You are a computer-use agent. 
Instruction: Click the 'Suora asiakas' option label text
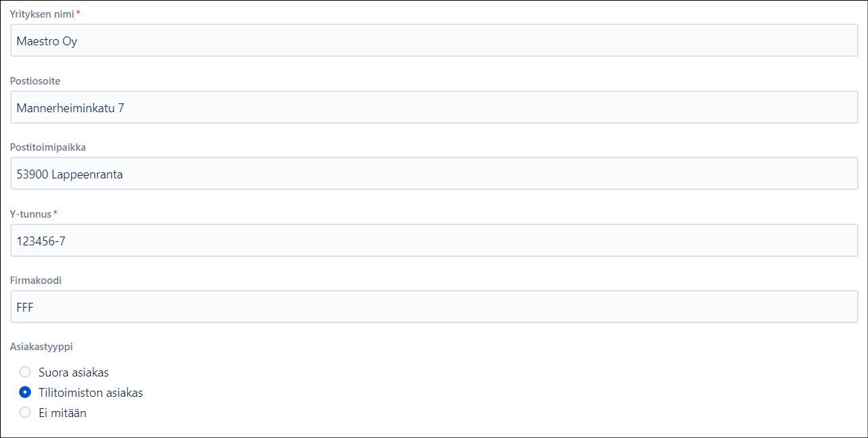click(74, 372)
